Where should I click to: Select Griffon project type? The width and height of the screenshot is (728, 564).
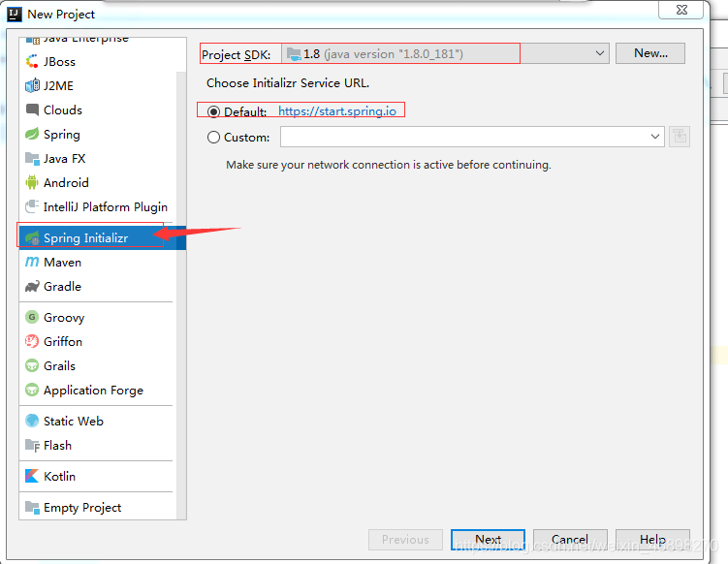click(x=98, y=341)
